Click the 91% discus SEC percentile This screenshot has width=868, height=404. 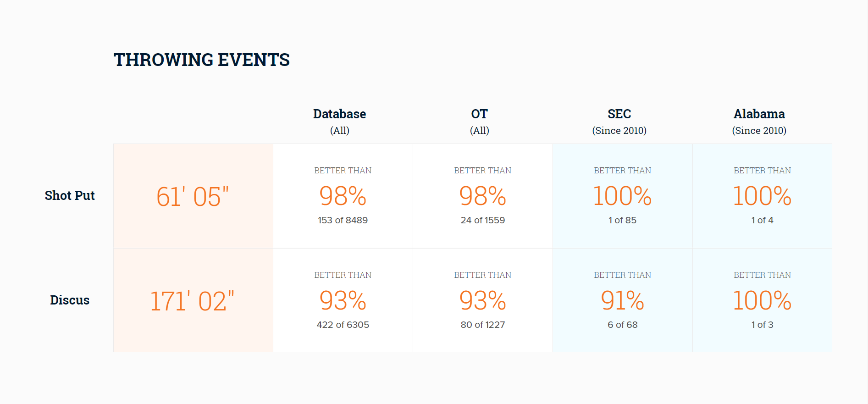tap(623, 301)
